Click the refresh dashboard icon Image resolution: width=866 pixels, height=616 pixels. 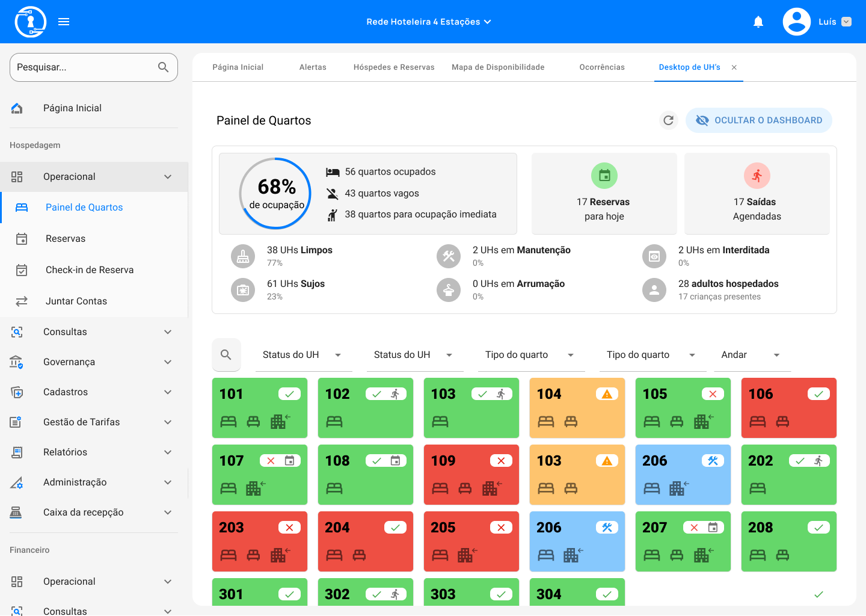click(x=668, y=120)
